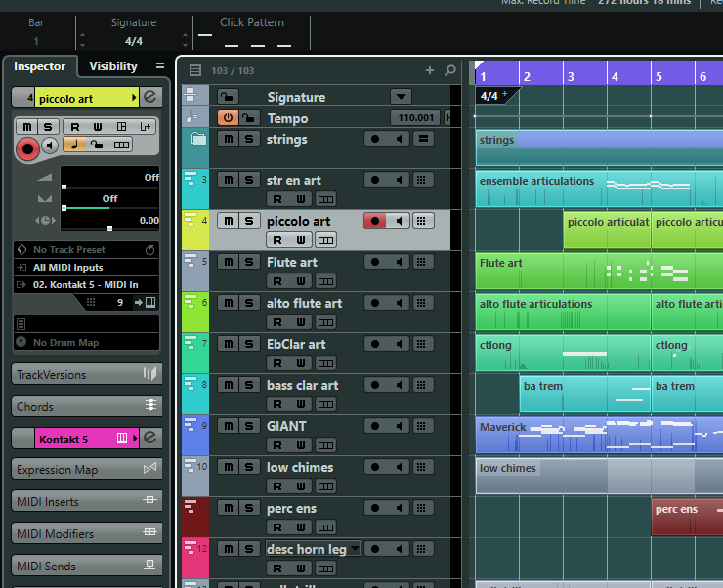This screenshot has height=588, width=723.
Task: Click the lane display icon in Inspector
Action: click(x=121, y=145)
